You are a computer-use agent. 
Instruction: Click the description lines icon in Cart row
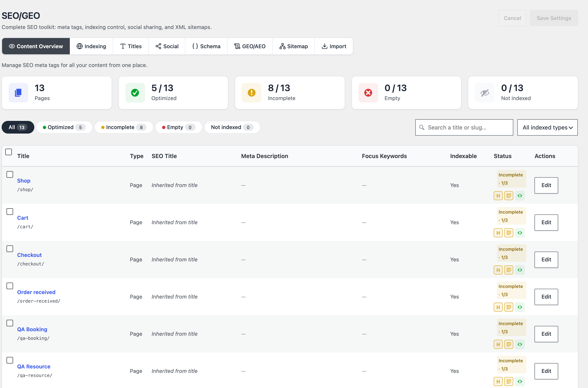509,233
